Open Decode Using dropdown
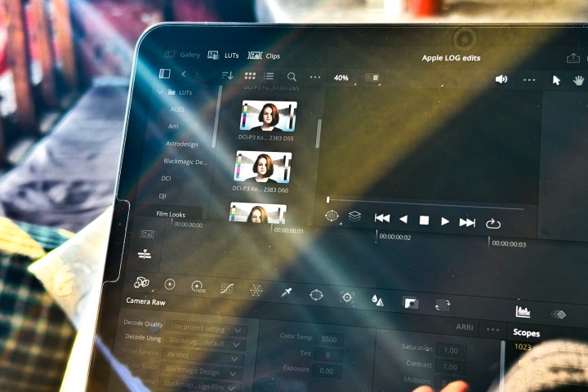588x392 pixels. click(205, 341)
